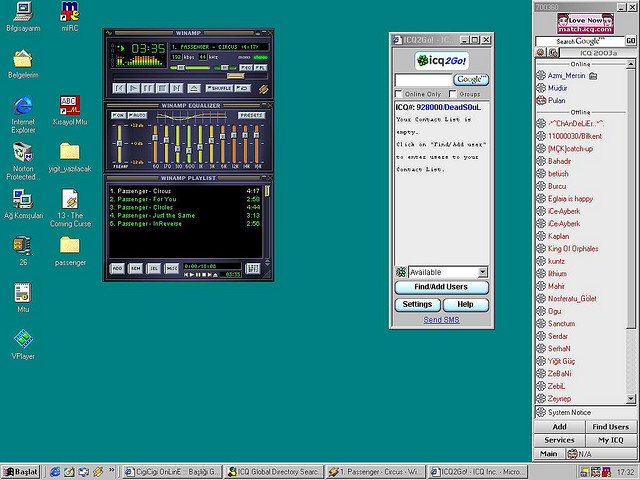Skip to next track in Winamp
Viewport: 640px width, 480px height.
tap(176, 88)
